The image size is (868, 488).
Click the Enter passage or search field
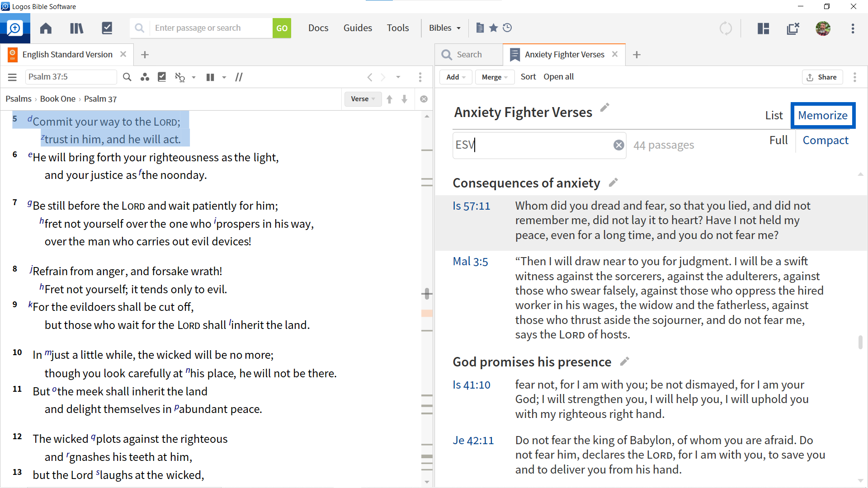pos(211,28)
